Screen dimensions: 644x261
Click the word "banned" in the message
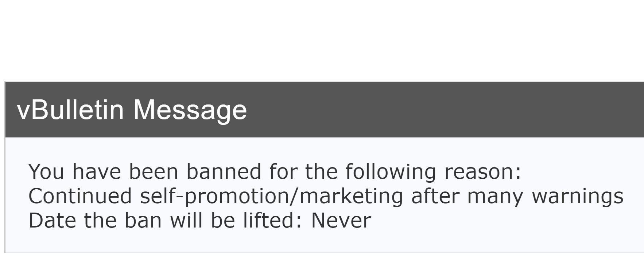click(x=224, y=171)
